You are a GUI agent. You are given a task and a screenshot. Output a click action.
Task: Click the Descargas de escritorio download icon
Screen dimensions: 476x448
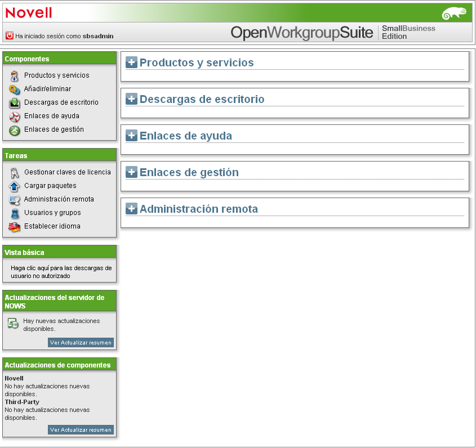[14, 103]
